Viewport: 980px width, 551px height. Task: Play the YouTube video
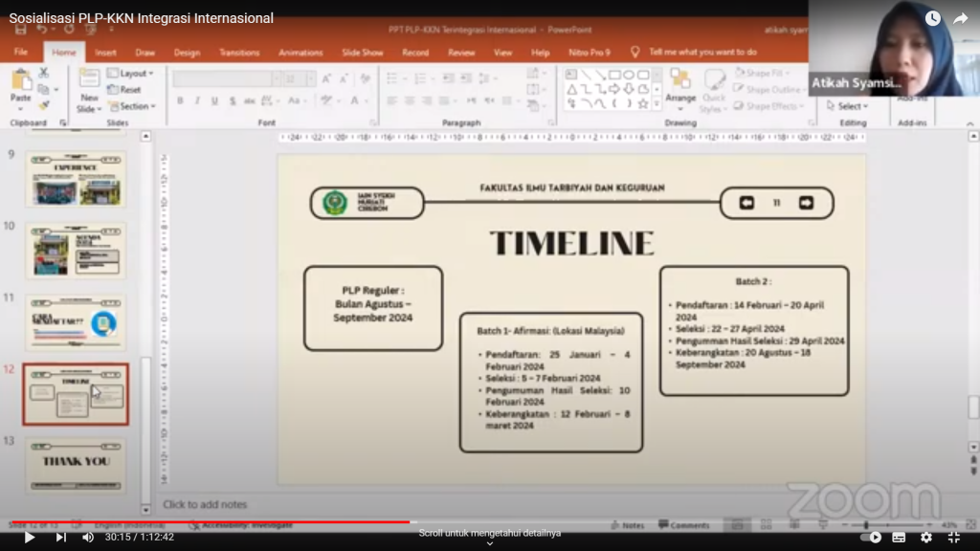point(30,537)
